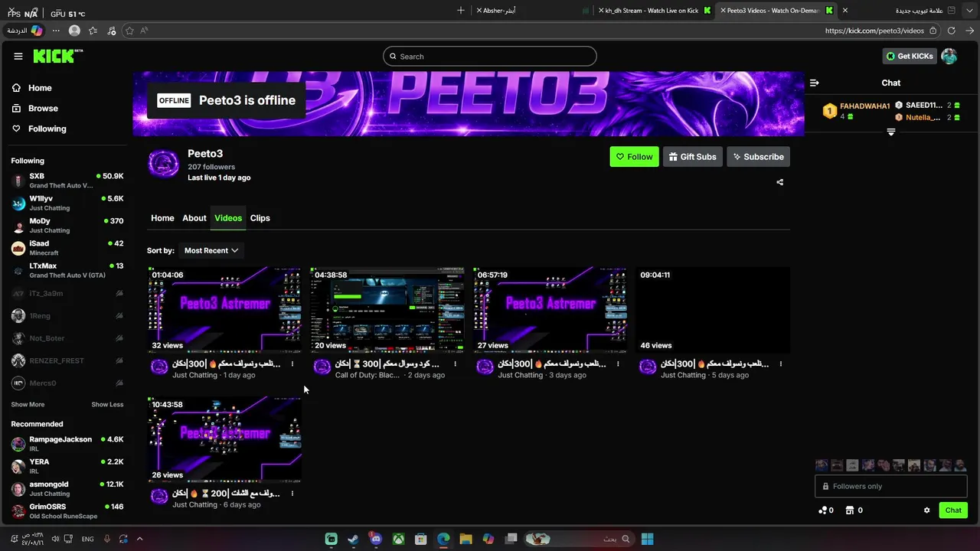Image resolution: width=980 pixels, height=551 pixels.
Task: Click the shop icon in chat footer
Action: coord(850,510)
